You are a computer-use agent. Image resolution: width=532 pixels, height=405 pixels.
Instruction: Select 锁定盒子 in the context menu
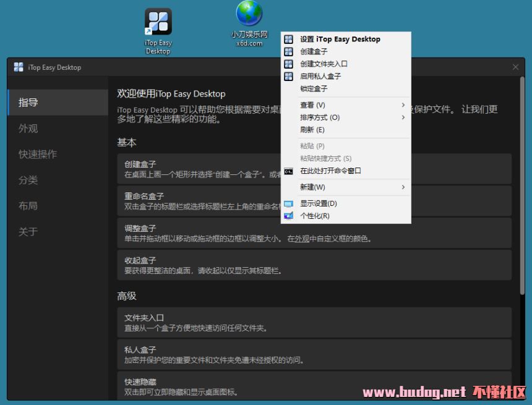(x=314, y=88)
